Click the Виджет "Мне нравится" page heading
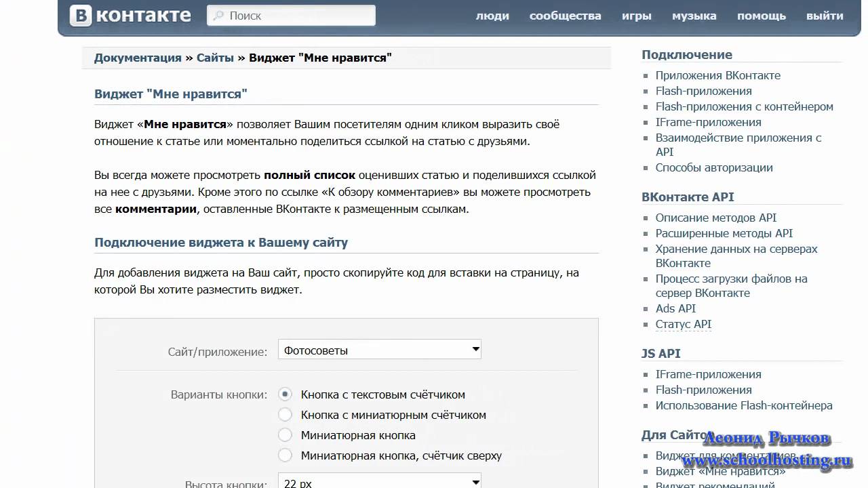The width and height of the screenshot is (868, 488). [171, 94]
